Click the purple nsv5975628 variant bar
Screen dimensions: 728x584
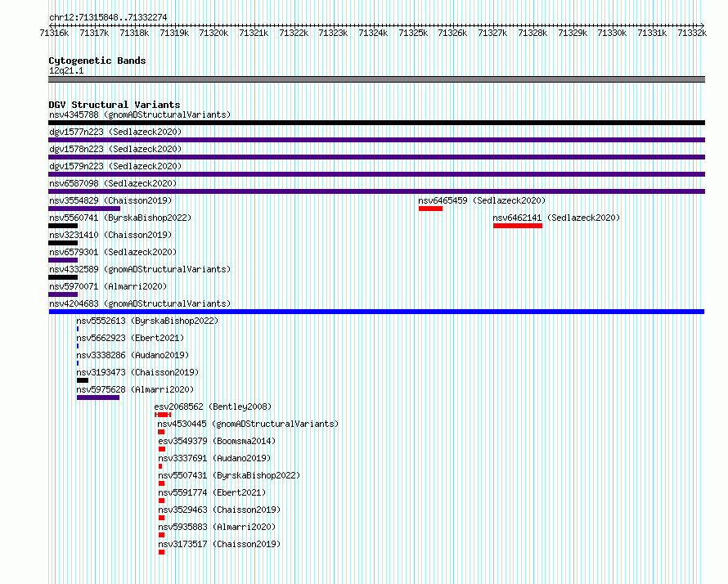(98, 398)
